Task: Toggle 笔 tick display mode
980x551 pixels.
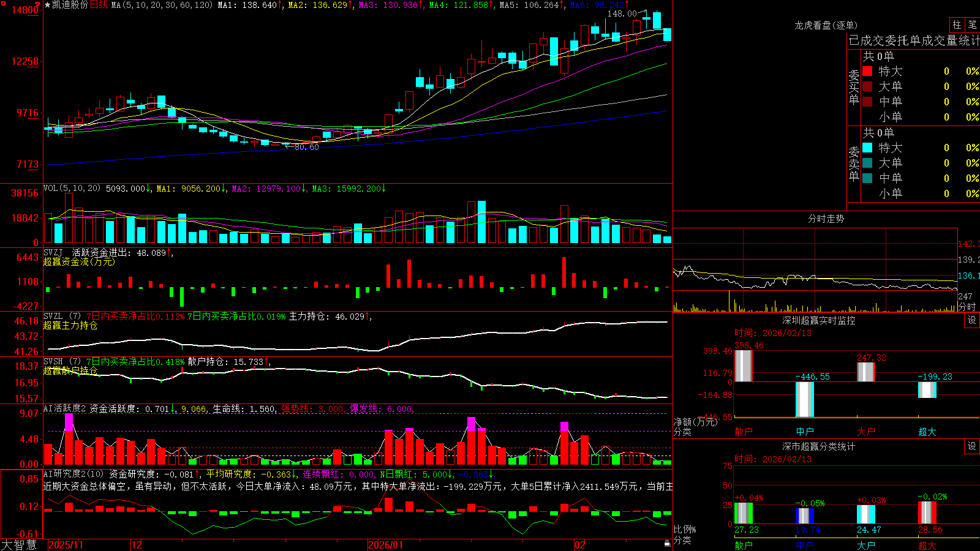Action: click(x=972, y=24)
